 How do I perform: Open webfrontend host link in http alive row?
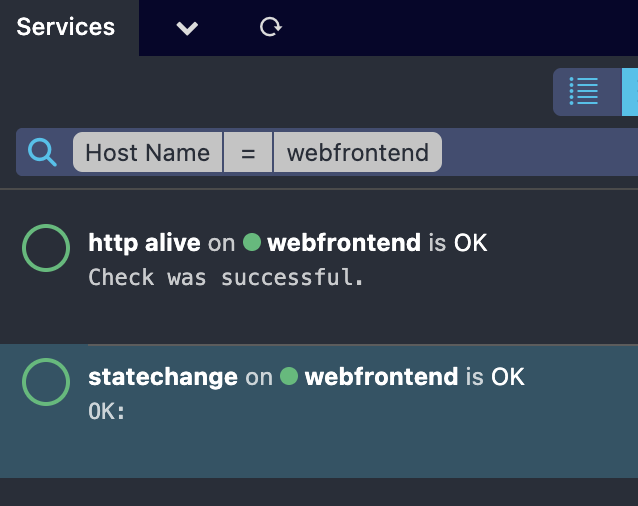click(344, 242)
